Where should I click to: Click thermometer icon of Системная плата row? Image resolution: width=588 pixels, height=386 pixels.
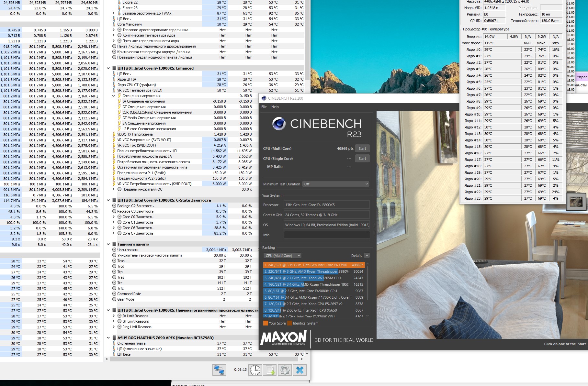coord(114,343)
